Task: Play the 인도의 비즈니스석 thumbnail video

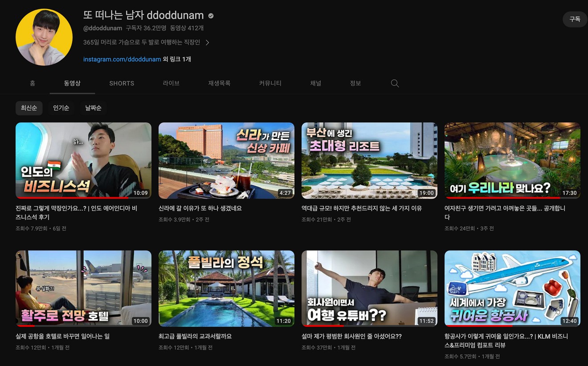Action: [x=83, y=160]
